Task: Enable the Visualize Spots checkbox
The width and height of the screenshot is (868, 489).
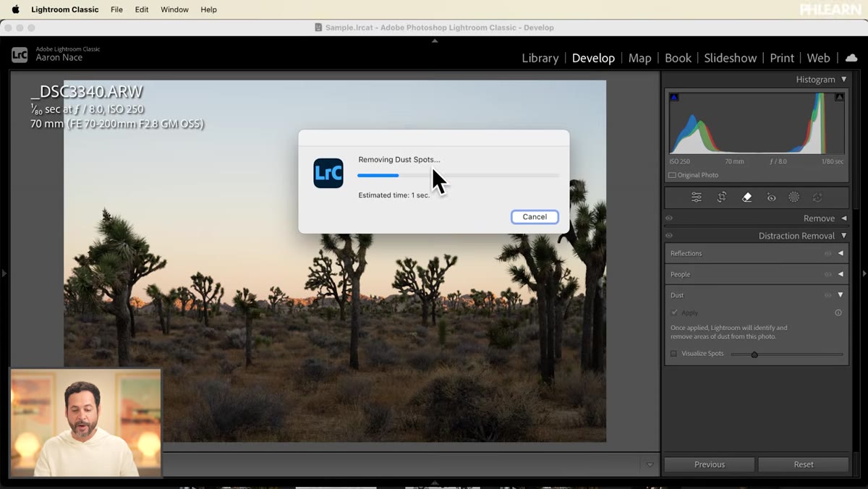Action: (674, 354)
